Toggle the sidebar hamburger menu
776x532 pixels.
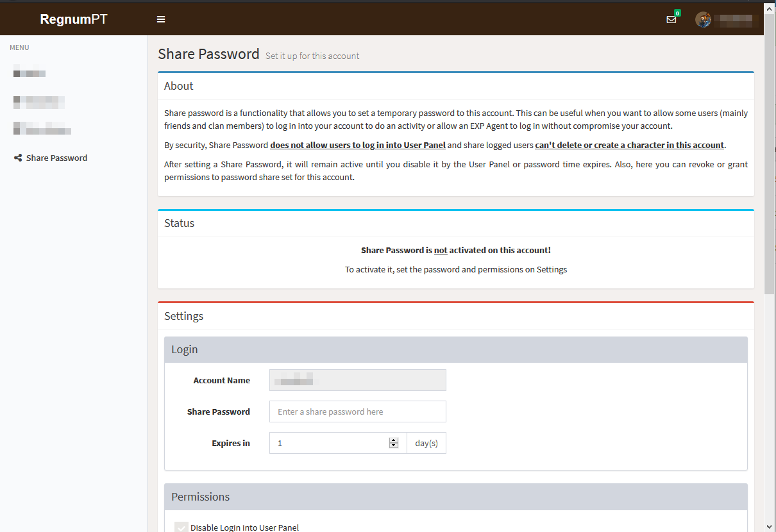[x=161, y=19]
